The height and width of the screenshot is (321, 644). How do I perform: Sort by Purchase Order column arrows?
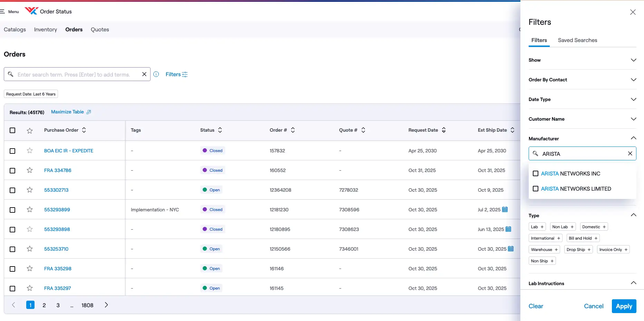click(84, 130)
